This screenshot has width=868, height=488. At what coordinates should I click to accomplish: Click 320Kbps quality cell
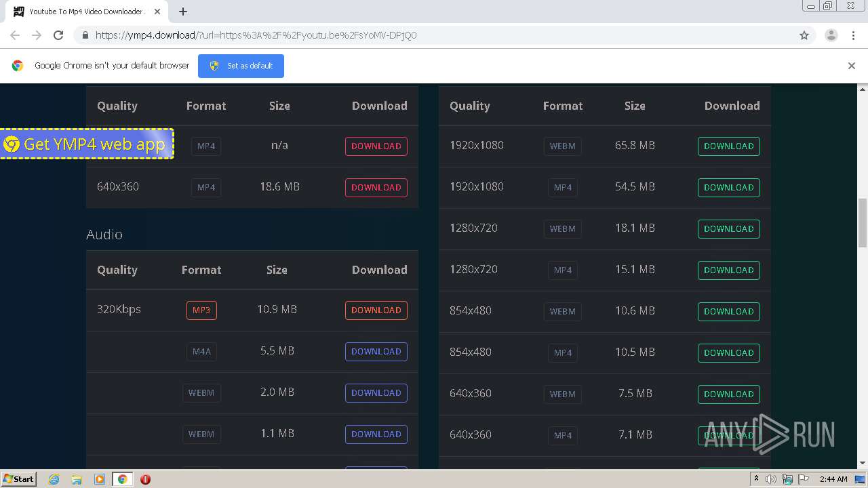(119, 309)
